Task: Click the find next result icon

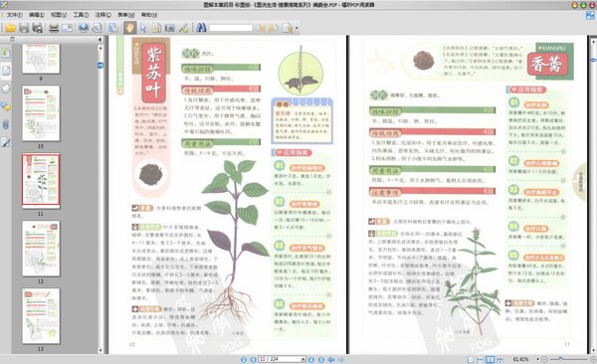Action: tap(274, 28)
